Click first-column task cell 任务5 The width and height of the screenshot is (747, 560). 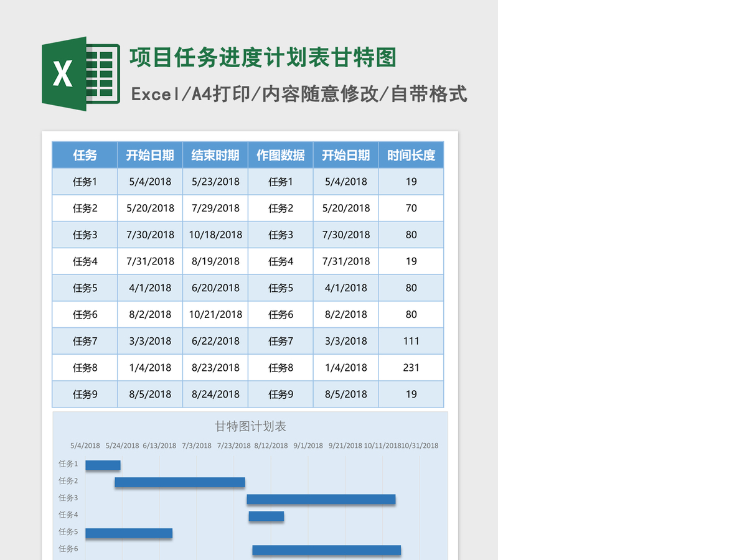click(x=85, y=288)
